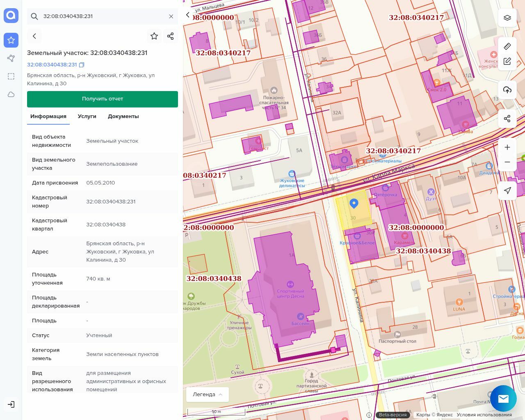Click the logout icon at sidebar bottom
Image resolution: width=525 pixels, height=420 pixels.
pyautogui.click(x=11, y=404)
